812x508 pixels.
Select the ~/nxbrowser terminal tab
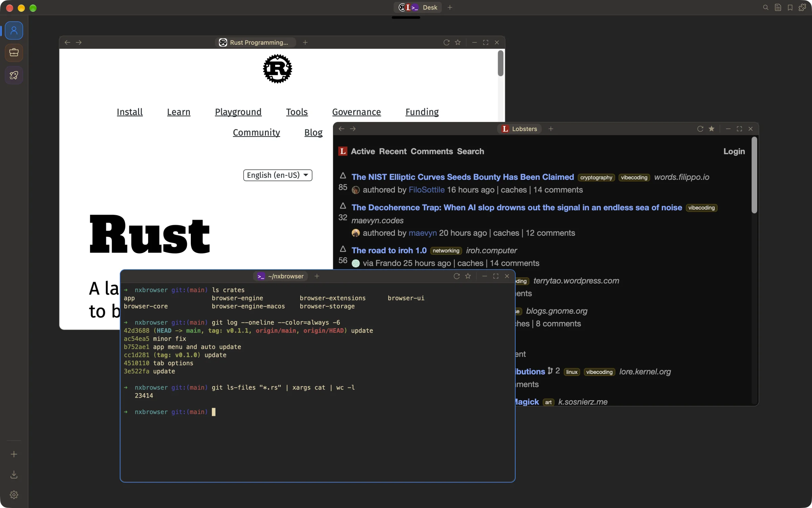click(x=280, y=276)
